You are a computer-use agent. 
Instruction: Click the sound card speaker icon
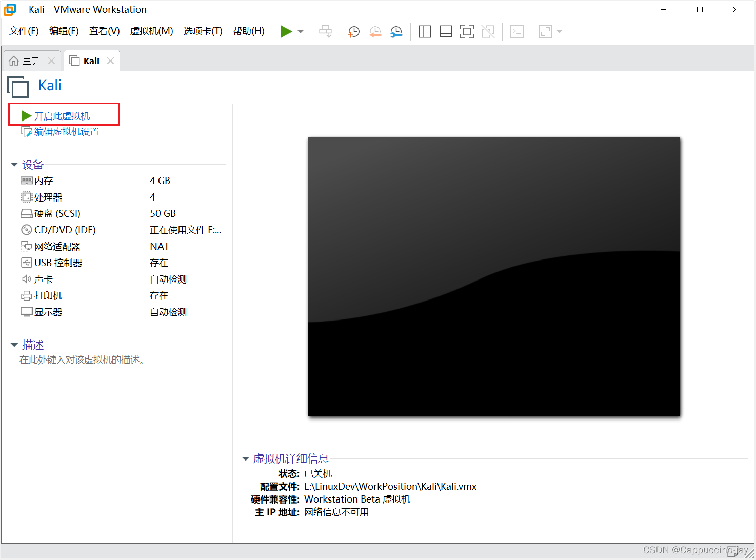tap(27, 279)
